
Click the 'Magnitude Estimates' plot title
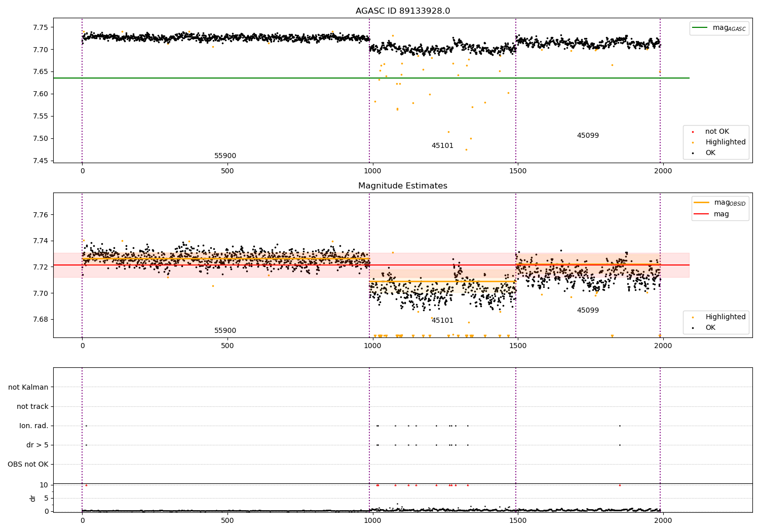[403, 186]
